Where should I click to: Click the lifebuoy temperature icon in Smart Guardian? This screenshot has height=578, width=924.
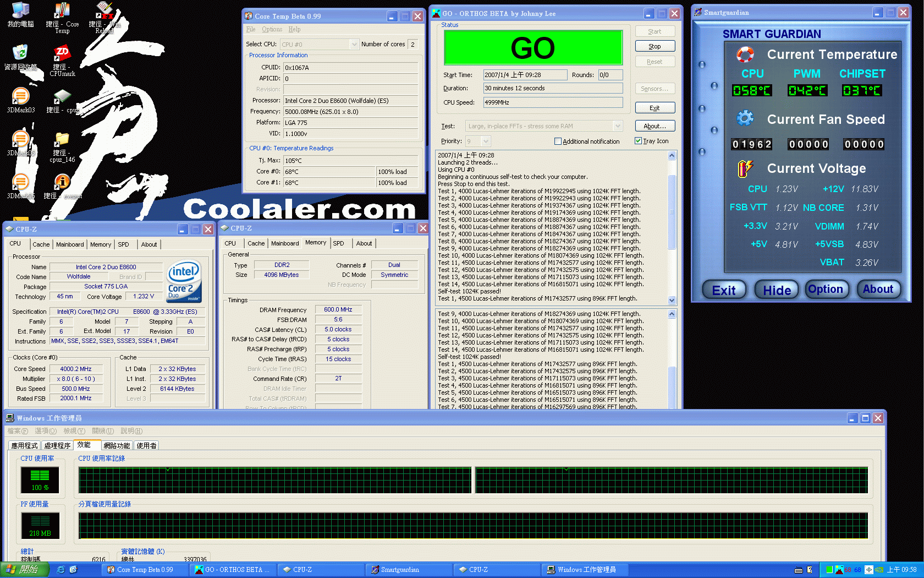[745, 54]
